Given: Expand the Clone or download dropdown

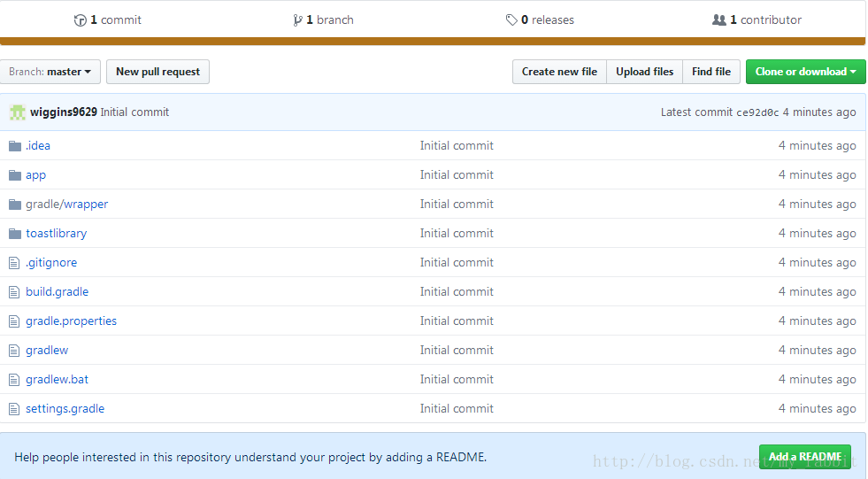Looking at the screenshot, I should pos(805,72).
